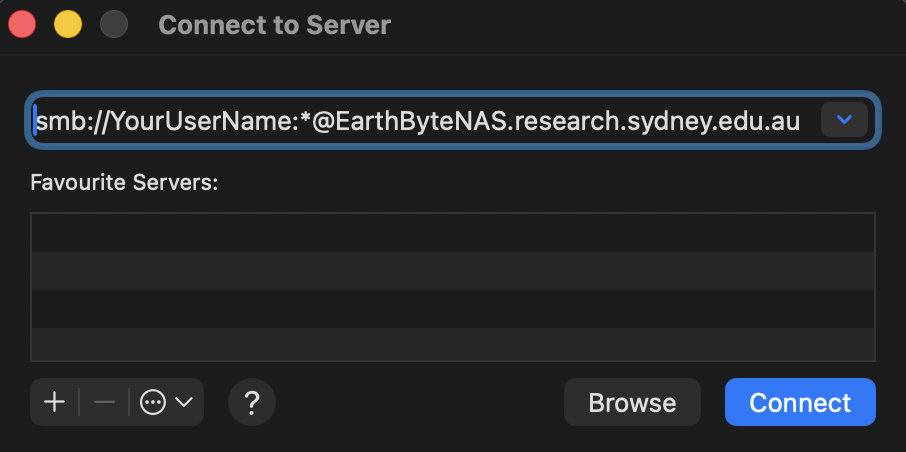Minimize the window with yellow button
Viewport: 906px width, 452px height.
point(68,24)
